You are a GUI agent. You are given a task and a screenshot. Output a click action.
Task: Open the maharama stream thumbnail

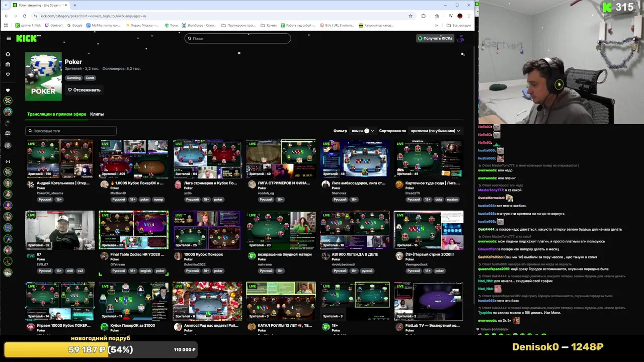tap(281, 230)
